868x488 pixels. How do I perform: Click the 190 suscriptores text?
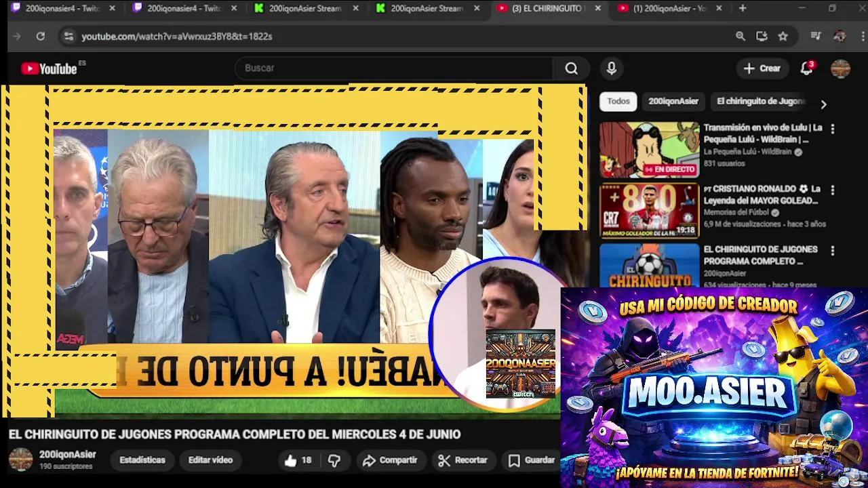coord(66,466)
